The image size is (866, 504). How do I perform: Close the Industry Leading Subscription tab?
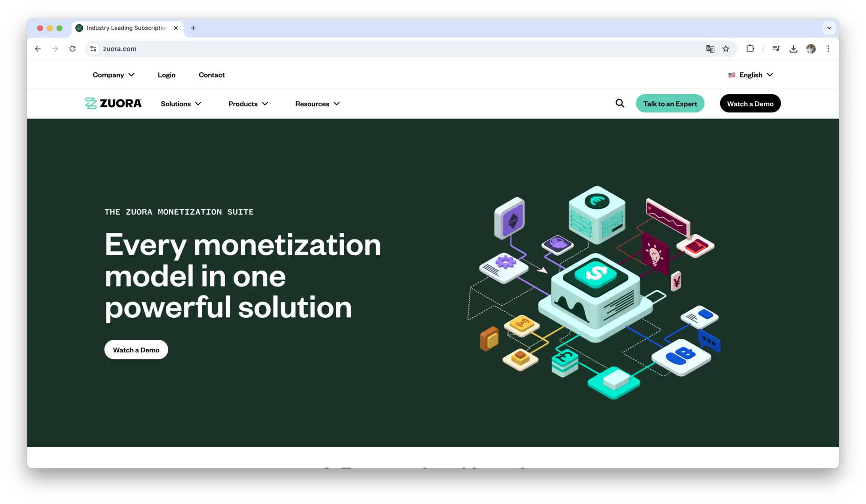176,28
